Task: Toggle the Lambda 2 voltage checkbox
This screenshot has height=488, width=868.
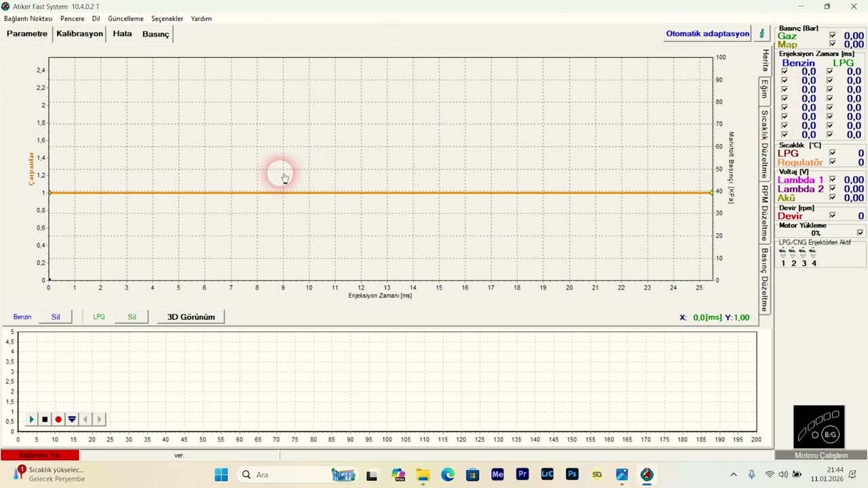Action: (x=833, y=188)
